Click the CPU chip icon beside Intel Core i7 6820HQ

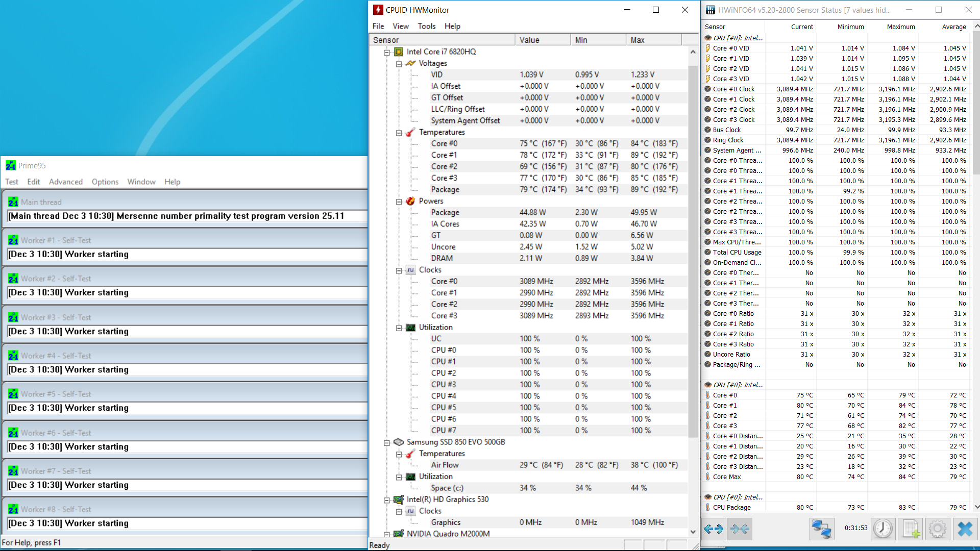(399, 52)
